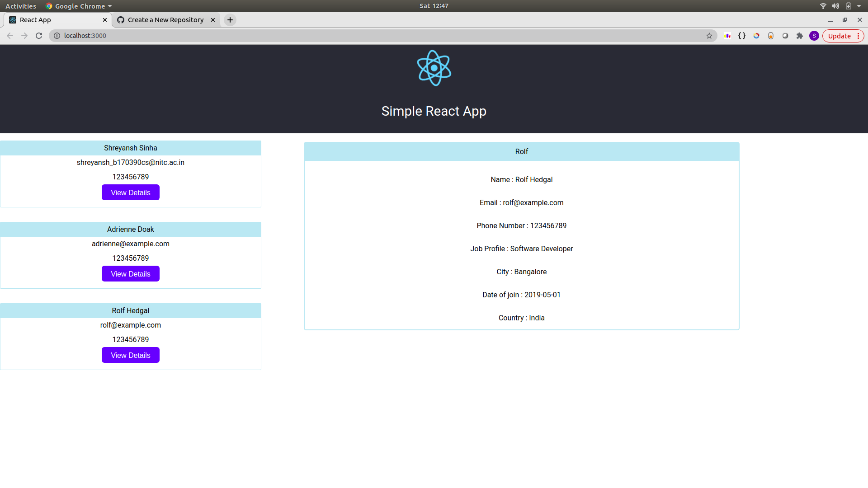This screenshot has height=488, width=868.
Task: Click the Wi-Fi icon in the system tray
Action: [x=823, y=6]
